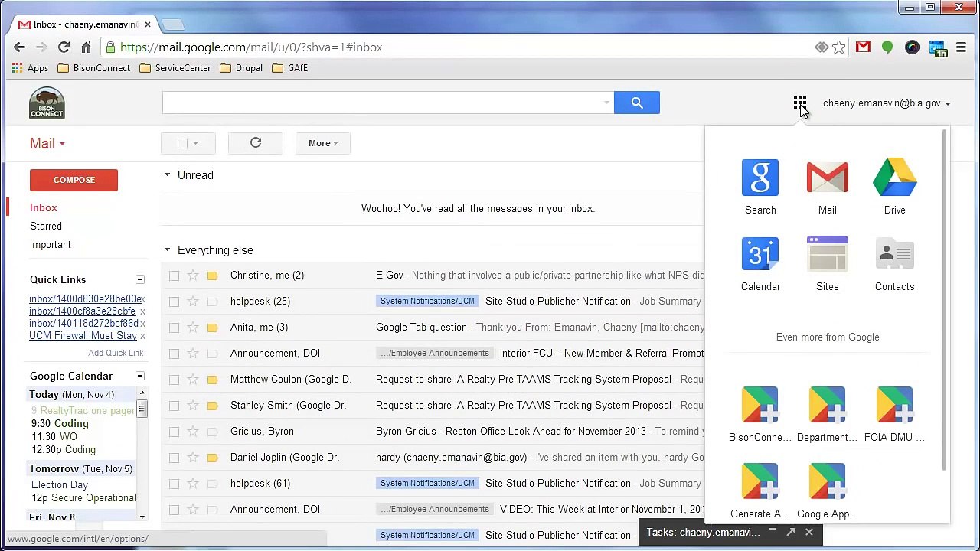Click Add Quick Link
This screenshot has height=551, width=980.
[116, 353]
